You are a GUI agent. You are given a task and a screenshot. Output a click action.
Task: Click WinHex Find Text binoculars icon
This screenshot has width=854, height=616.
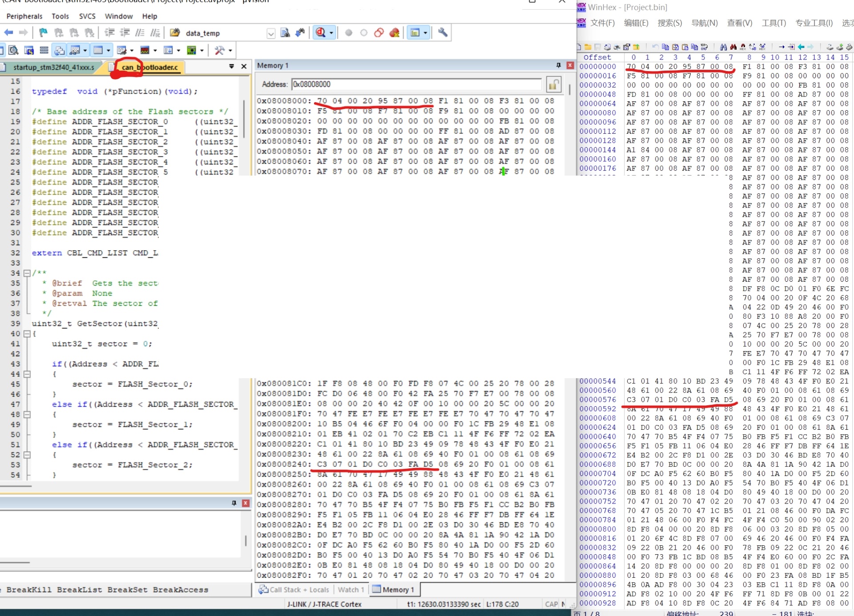(x=724, y=47)
